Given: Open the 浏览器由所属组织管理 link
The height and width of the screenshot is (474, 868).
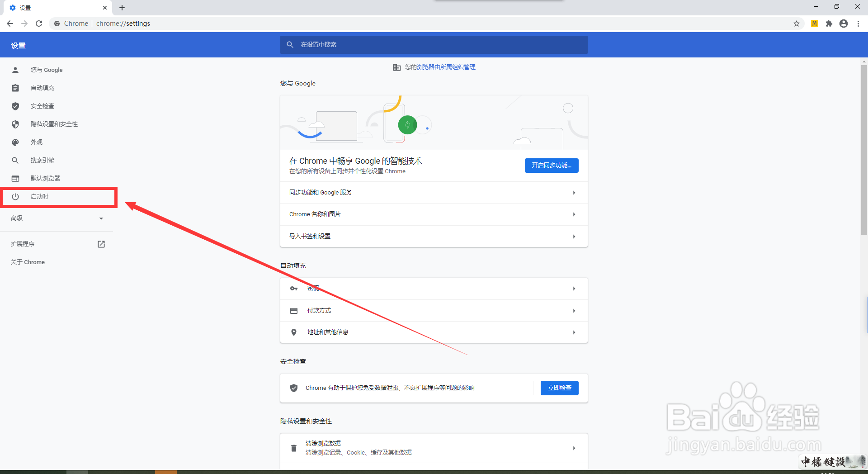Looking at the screenshot, I should click(x=446, y=67).
